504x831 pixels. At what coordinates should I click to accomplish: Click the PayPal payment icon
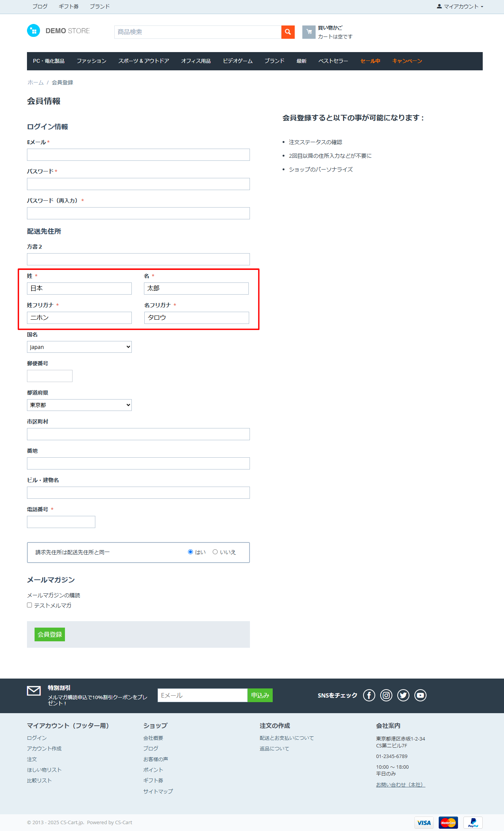[x=473, y=822]
